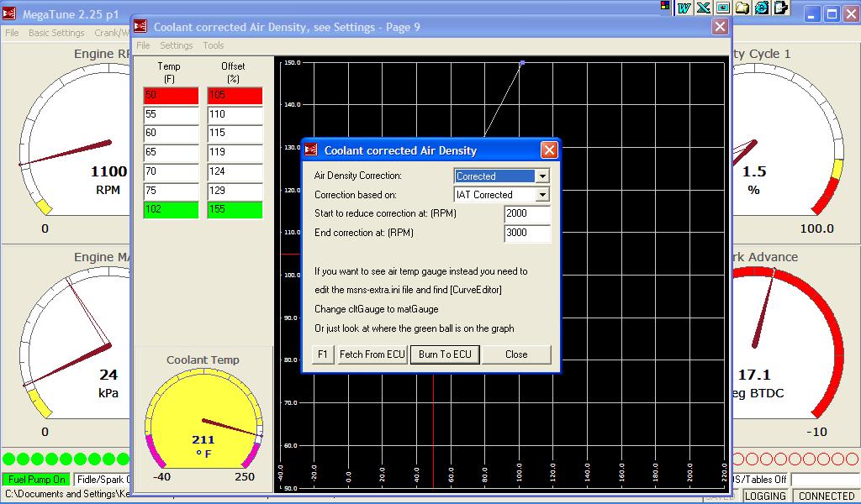Expand the Air Density Correction dropdown
861x504 pixels.
pos(542,176)
